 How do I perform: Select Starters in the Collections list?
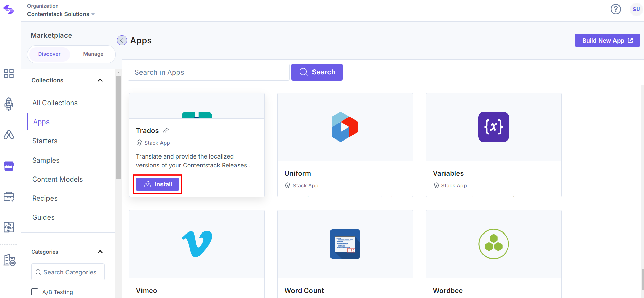pos(45,141)
